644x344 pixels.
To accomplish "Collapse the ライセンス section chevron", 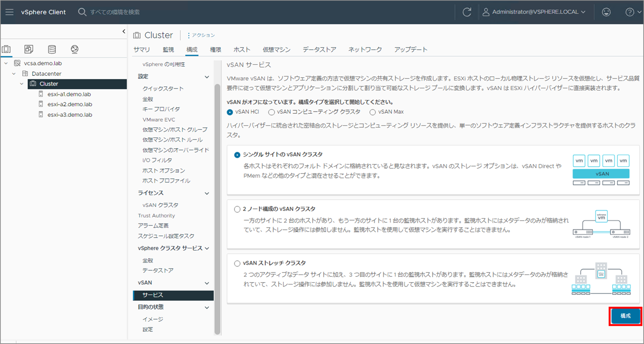I will pyautogui.click(x=207, y=193).
